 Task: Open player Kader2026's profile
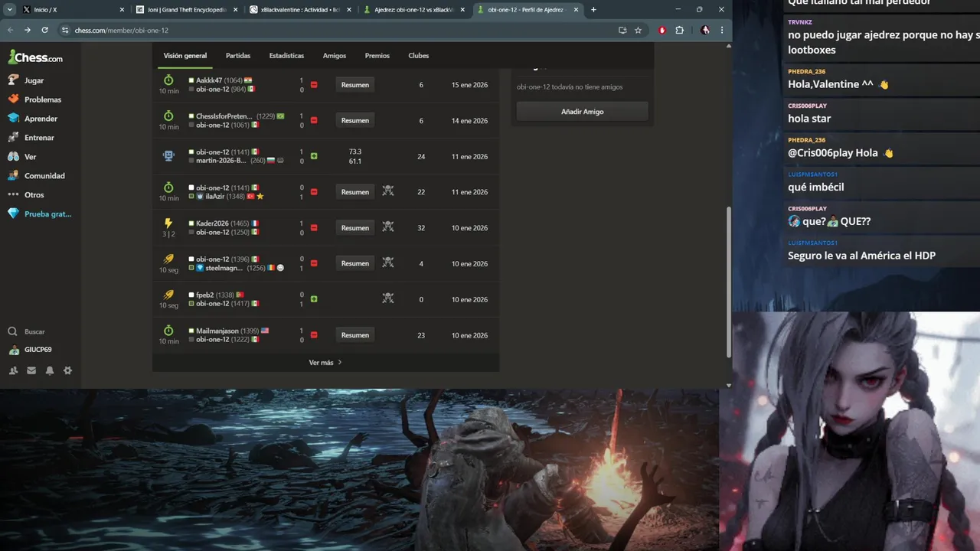click(212, 223)
